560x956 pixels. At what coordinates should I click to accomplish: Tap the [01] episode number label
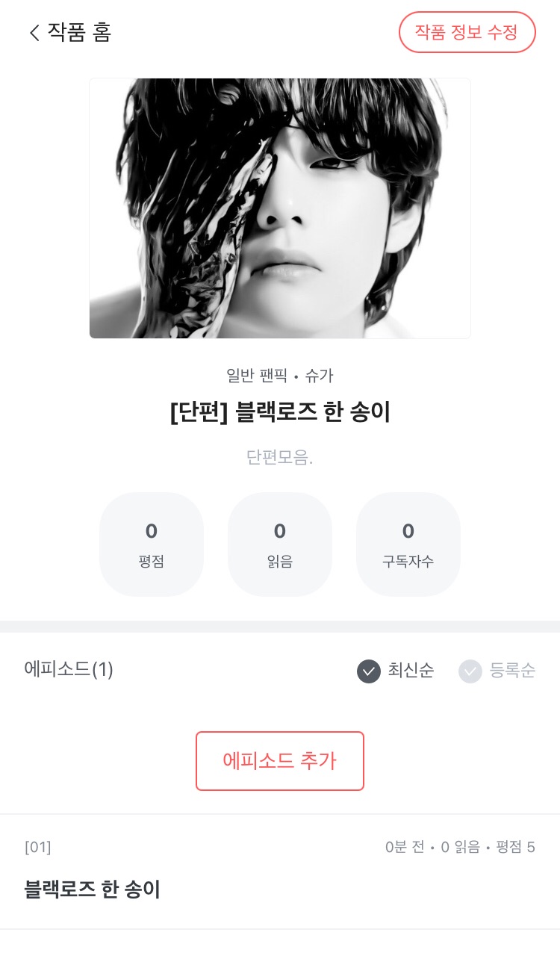click(x=37, y=847)
